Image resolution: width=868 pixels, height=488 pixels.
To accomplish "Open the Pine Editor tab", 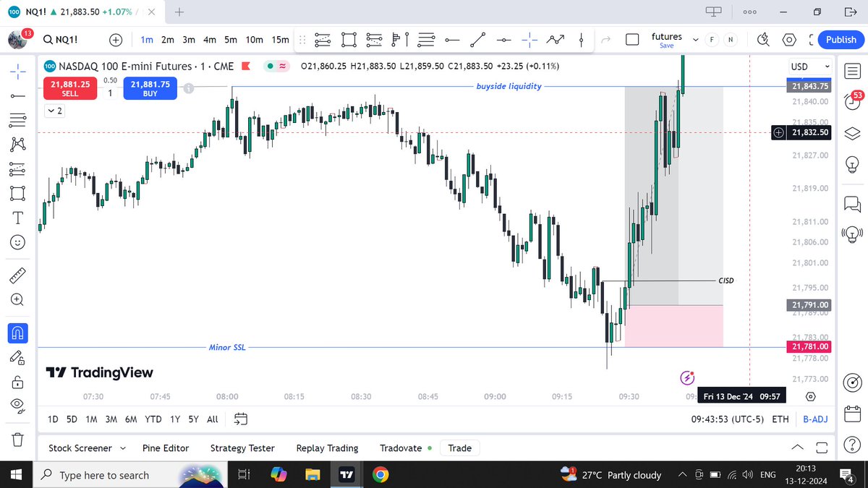I will click(166, 448).
